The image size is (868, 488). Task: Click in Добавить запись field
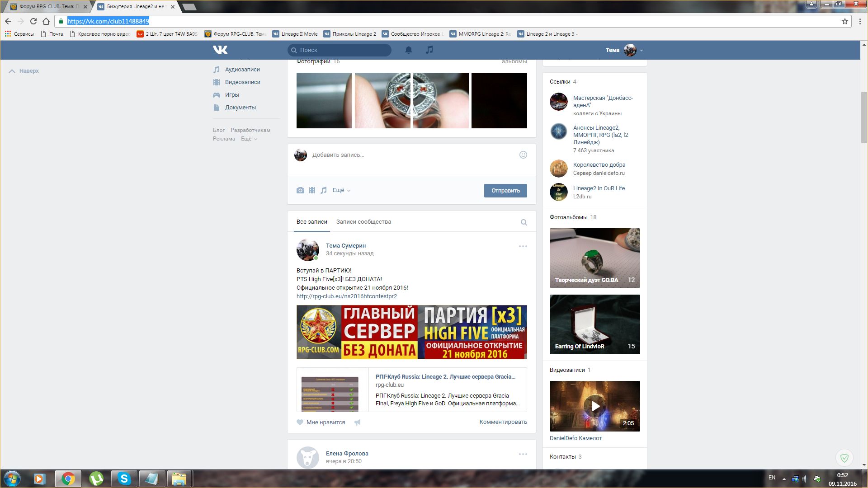pos(411,155)
